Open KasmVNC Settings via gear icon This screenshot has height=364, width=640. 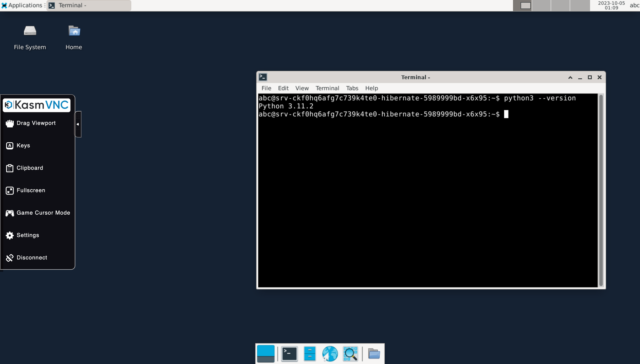tap(28, 235)
